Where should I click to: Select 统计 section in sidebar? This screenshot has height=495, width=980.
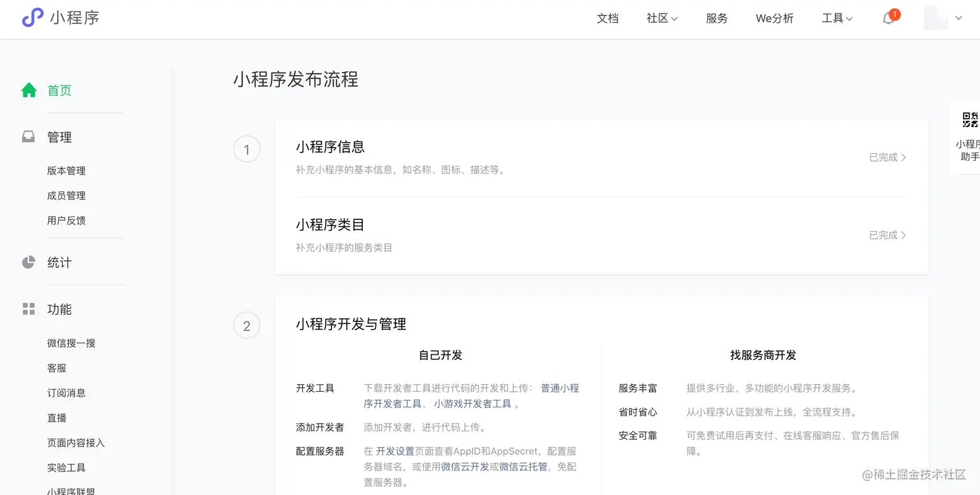(59, 262)
